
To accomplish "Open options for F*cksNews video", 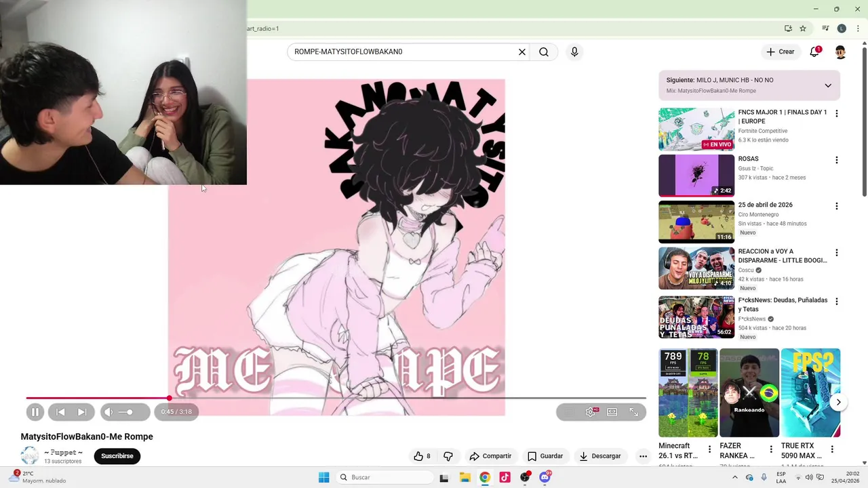I will (836, 301).
